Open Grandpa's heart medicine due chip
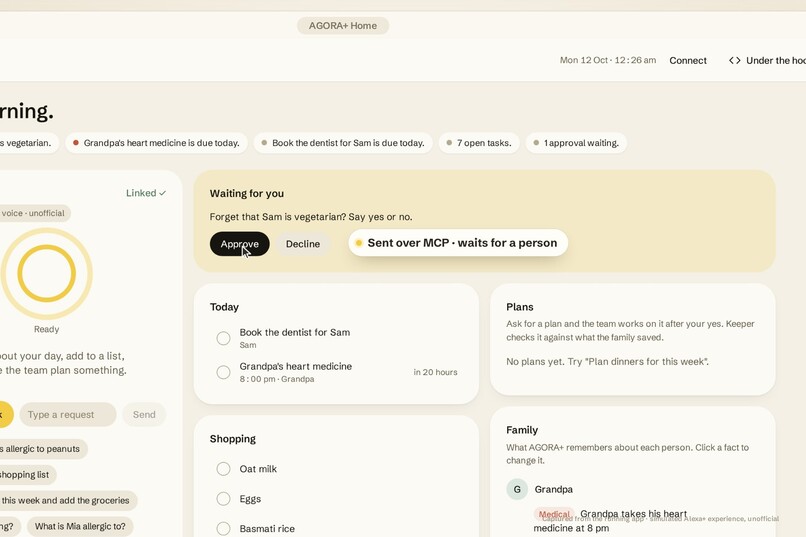The image size is (806, 537). pyautogui.click(x=156, y=143)
